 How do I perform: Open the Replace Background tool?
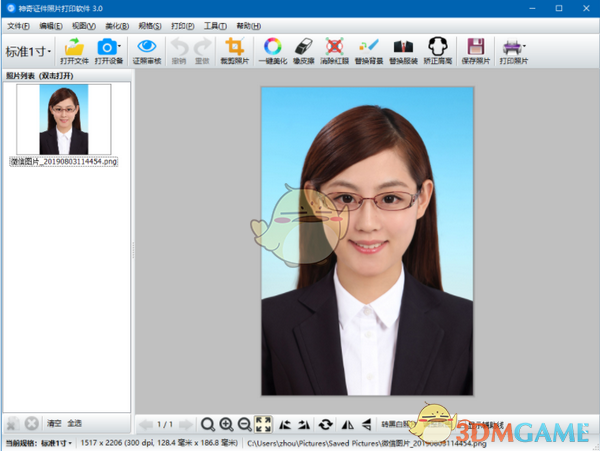(x=368, y=47)
